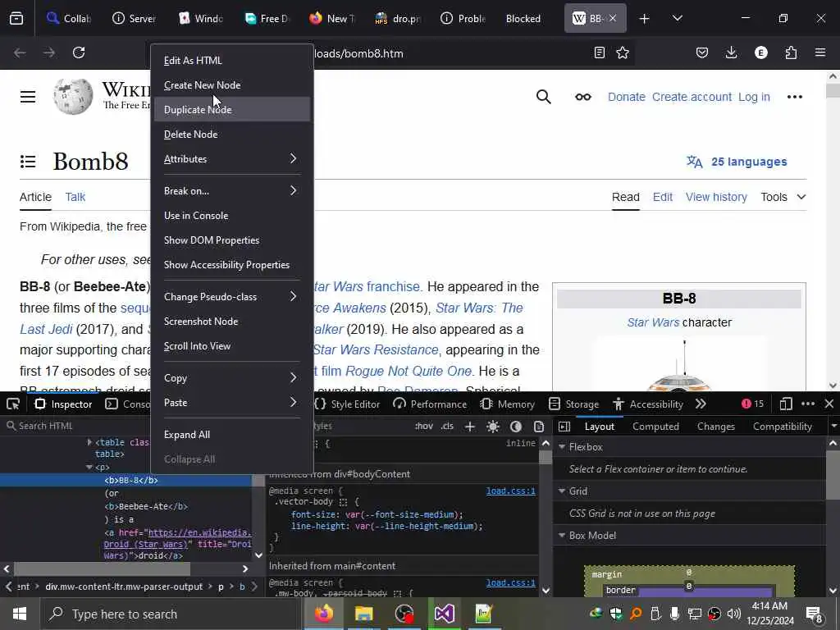Open Change Pseudo-class submenu
Screen dimensions: 840x630
pyautogui.click(x=232, y=296)
